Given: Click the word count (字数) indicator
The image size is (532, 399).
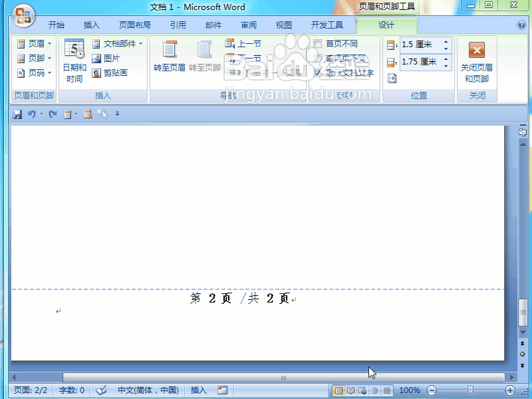Looking at the screenshot, I should tap(71, 390).
